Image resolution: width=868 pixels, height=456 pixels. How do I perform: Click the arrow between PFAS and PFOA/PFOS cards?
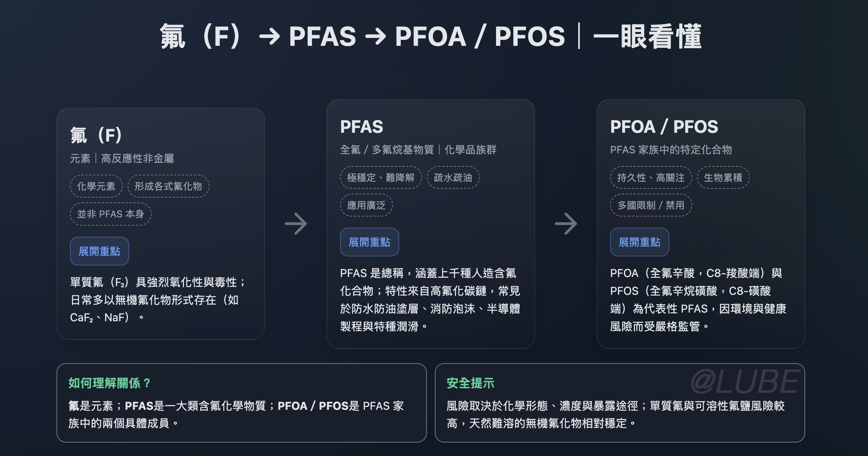coord(566,224)
